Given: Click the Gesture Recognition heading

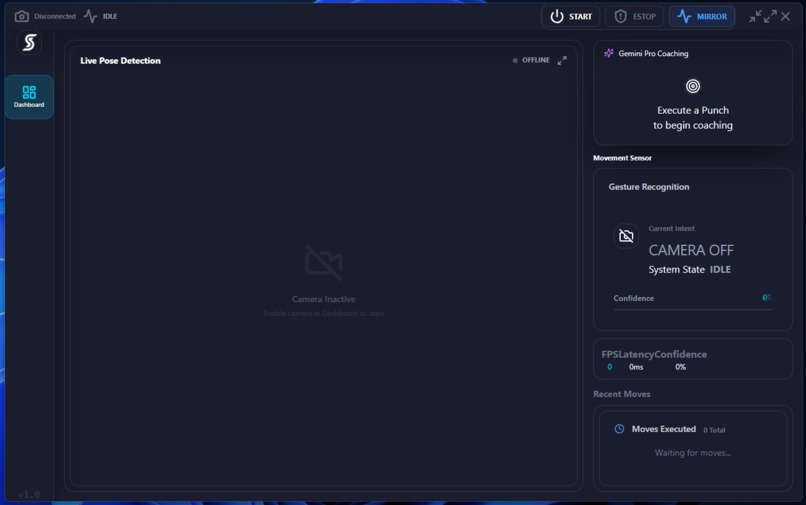Looking at the screenshot, I should [x=649, y=187].
